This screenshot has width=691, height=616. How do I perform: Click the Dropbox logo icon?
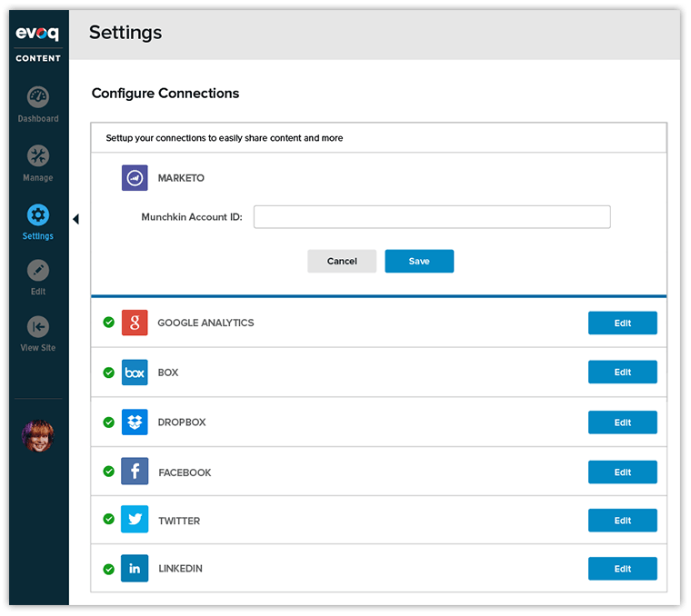pyautogui.click(x=135, y=422)
